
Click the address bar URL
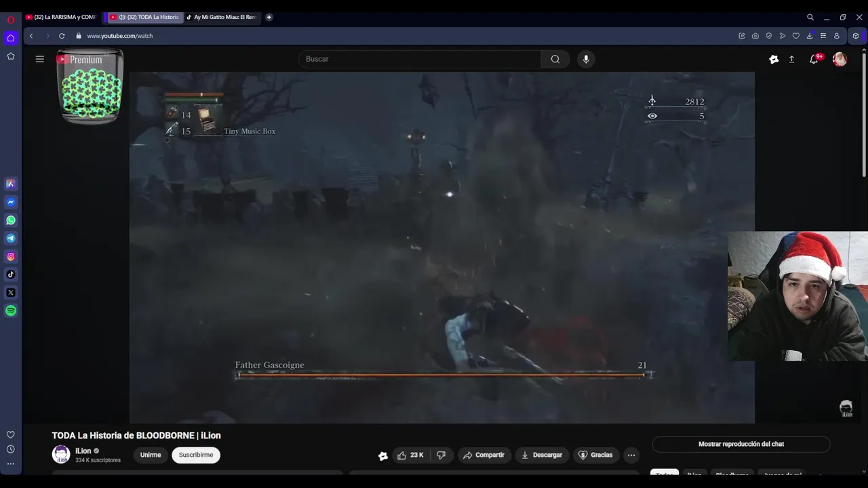click(120, 36)
